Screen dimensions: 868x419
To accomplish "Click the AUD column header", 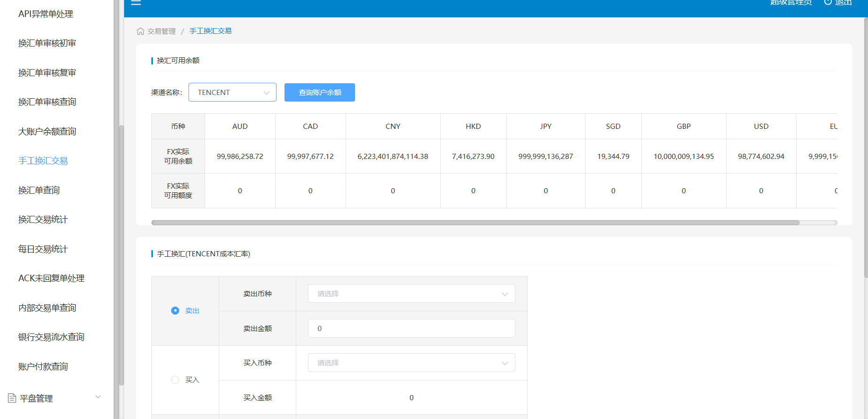I will click(x=240, y=126).
